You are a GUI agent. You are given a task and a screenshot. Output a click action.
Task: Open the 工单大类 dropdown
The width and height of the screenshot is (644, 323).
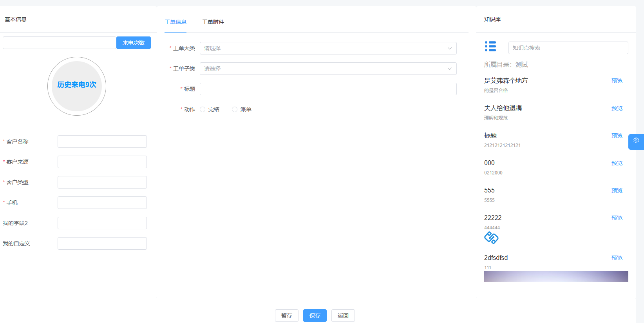(328, 48)
